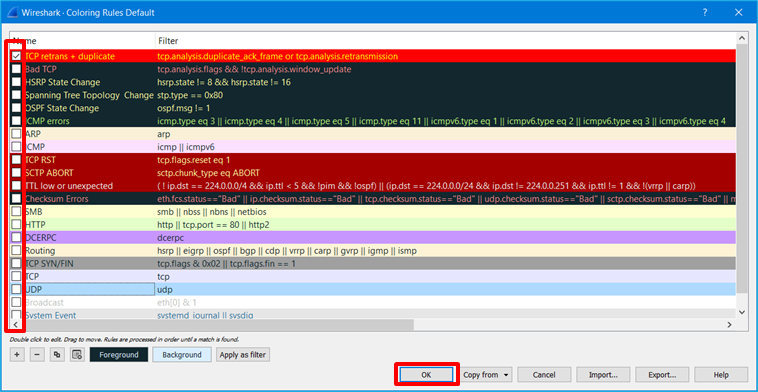Click the Help button

[x=721, y=375]
